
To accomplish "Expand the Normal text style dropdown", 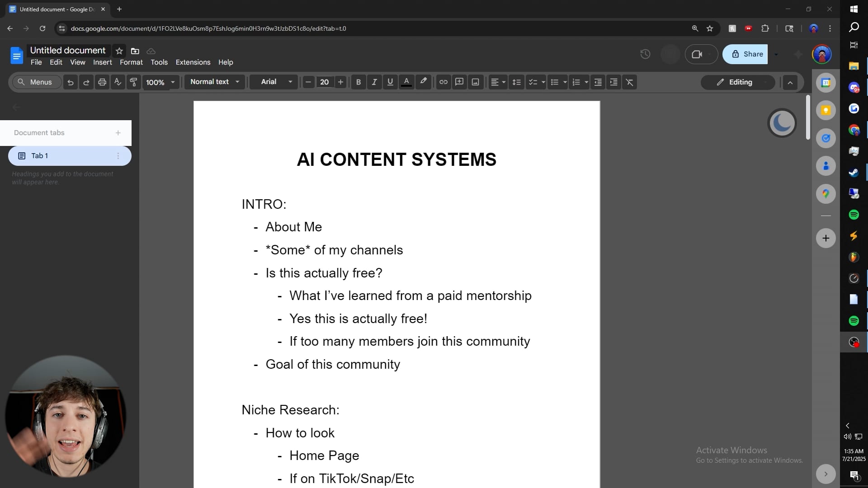I will 214,82.
